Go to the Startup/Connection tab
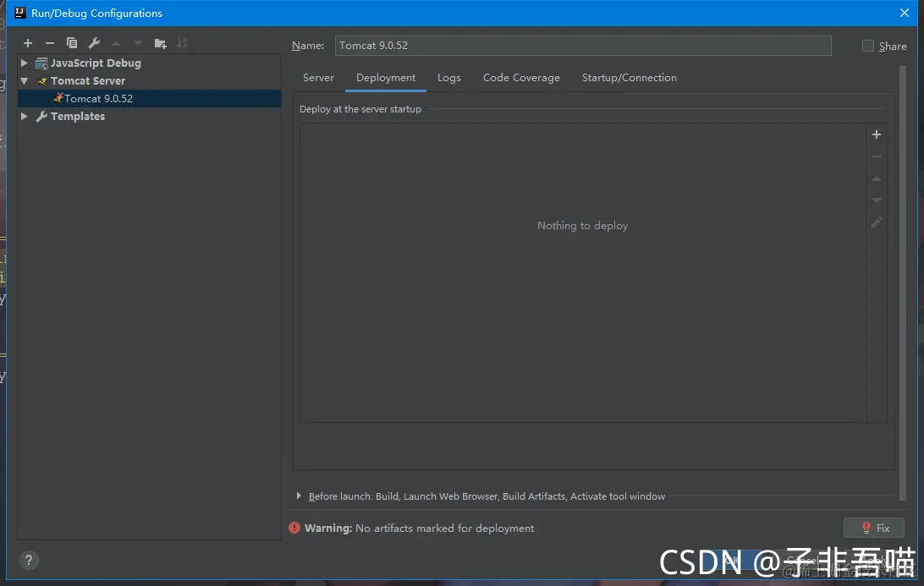The image size is (924, 586). (x=630, y=78)
